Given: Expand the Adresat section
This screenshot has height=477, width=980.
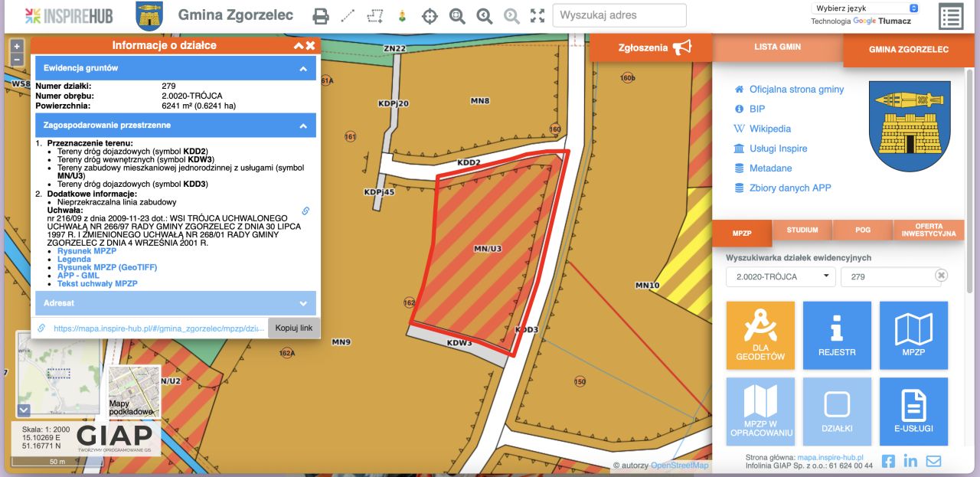Looking at the screenshot, I should 175,303.
